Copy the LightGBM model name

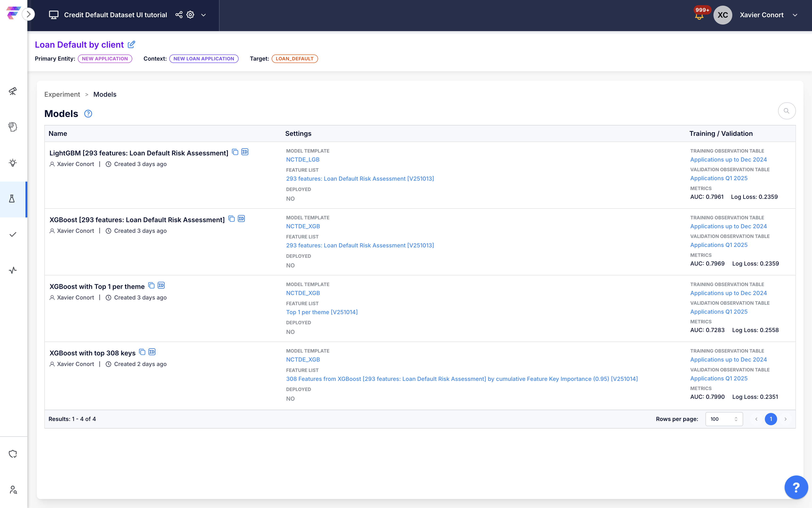point(235,152)
